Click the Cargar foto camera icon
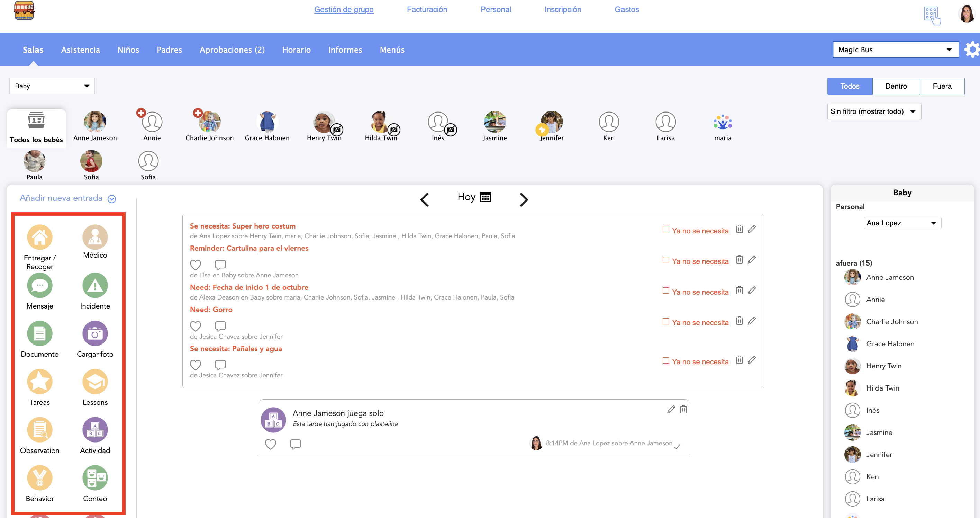The width and height of the screenshot is (980, 518). (95, 334)
